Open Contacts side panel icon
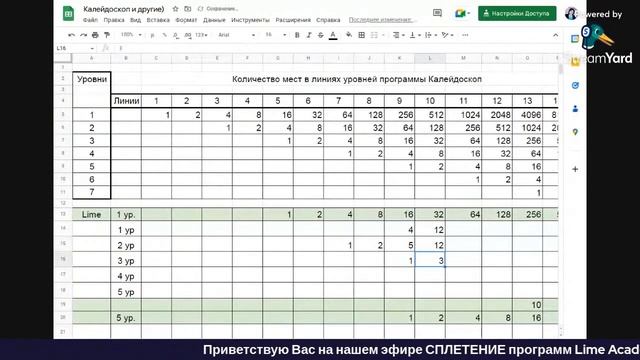640x360 pixels. [575, 109]
